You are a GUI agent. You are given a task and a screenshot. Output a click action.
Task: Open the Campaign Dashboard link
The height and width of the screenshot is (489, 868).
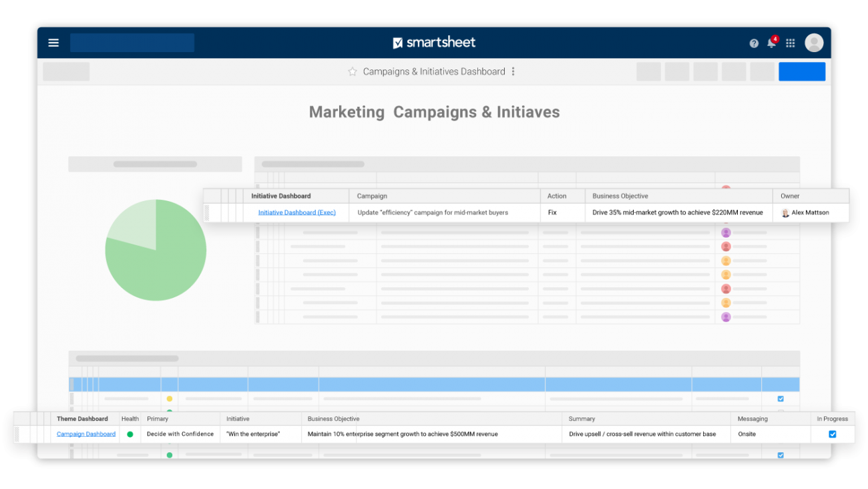(85, 434)
